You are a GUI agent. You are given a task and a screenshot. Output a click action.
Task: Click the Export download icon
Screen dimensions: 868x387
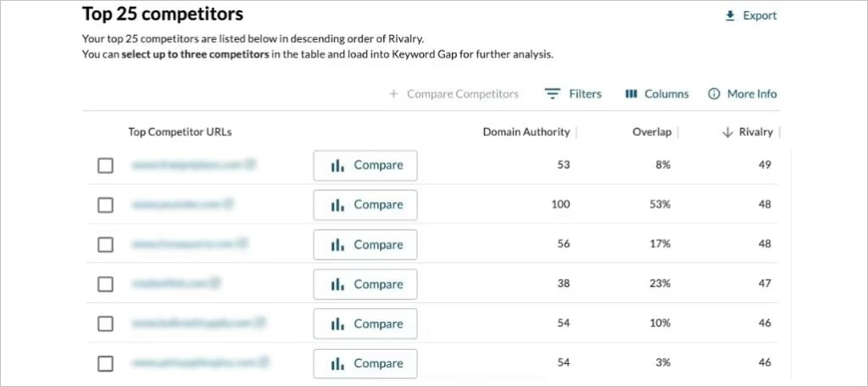click(x=730, y=16)
